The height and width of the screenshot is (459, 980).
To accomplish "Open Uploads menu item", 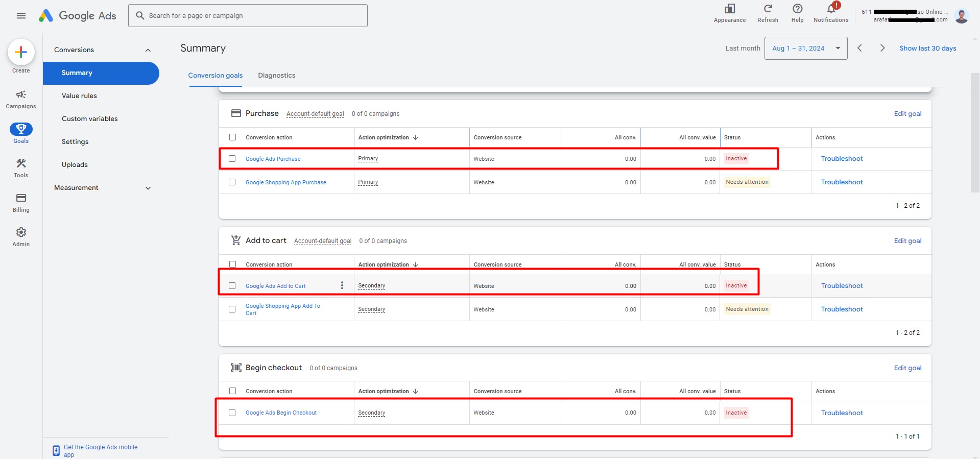I will pos(75,165).
